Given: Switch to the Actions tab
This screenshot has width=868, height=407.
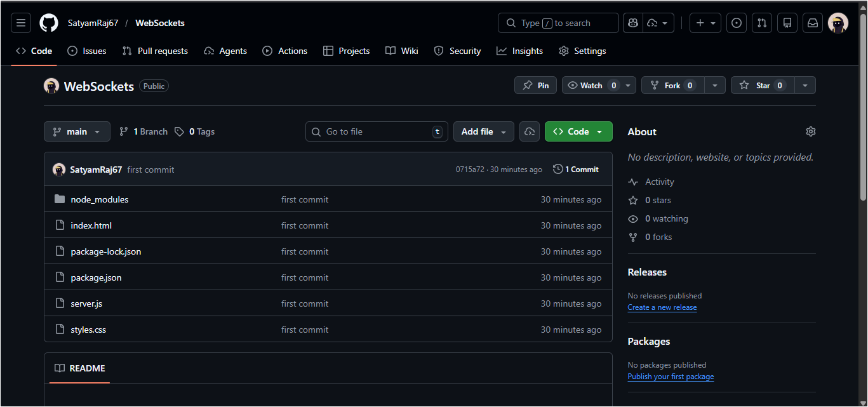Looking at the screenshot, I should 285,51.
